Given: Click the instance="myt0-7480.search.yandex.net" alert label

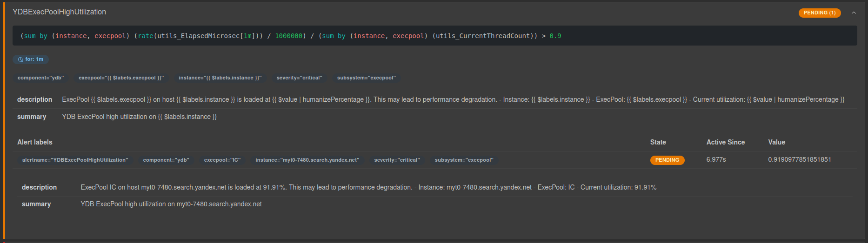Looking at the screenshot, I should (307, 160).
